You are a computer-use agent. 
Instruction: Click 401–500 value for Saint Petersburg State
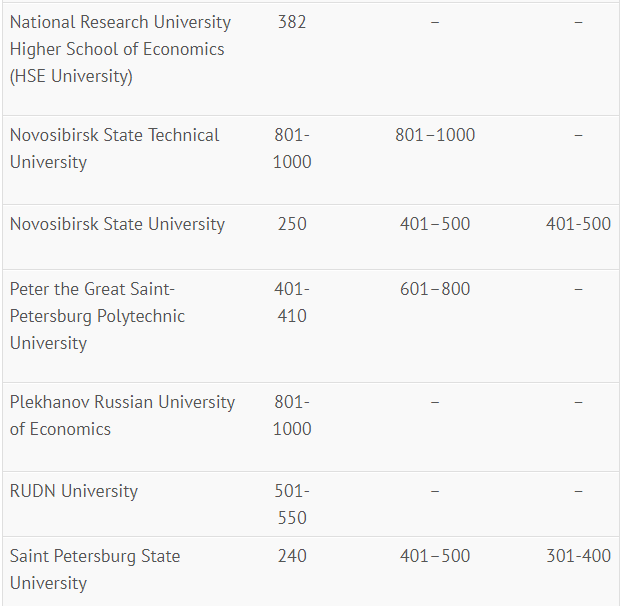[435, 556]
